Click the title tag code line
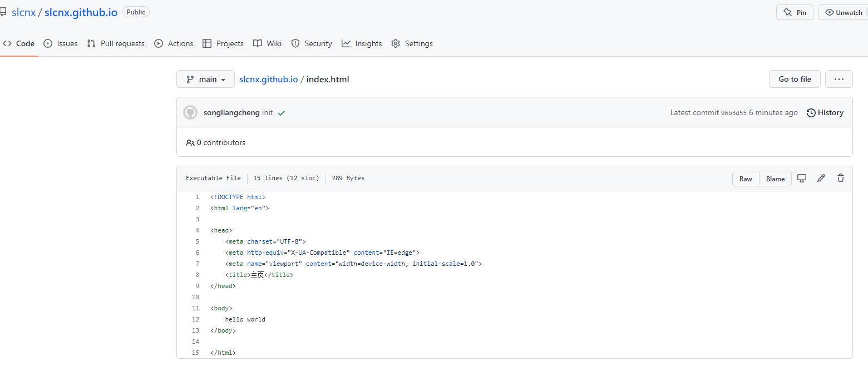The width and height of the screenshot is (868, 376). pyautogui.click(x=259, y=275)
